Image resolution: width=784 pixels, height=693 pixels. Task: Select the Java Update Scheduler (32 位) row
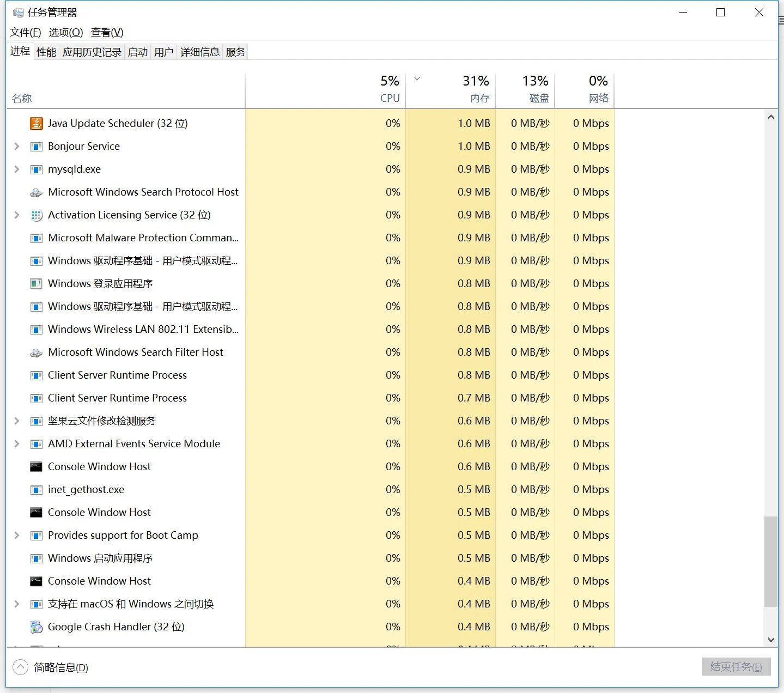(x=311, y=124)
